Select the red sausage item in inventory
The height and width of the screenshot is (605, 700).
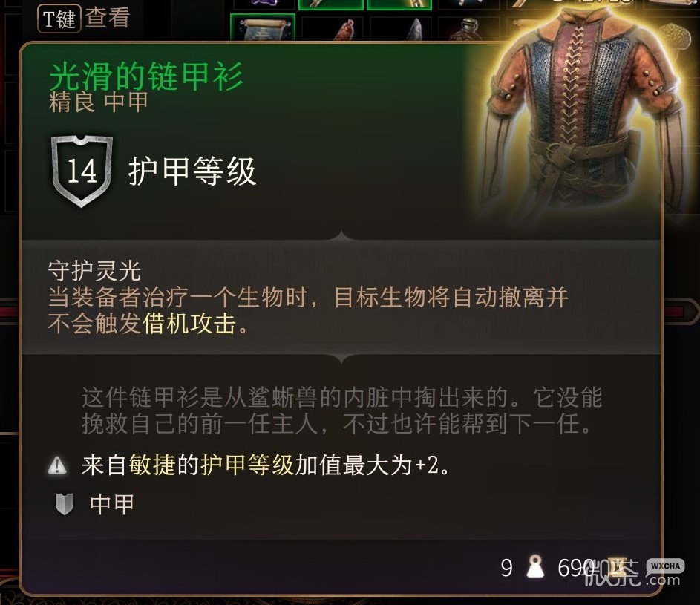(x=345, y=30)
